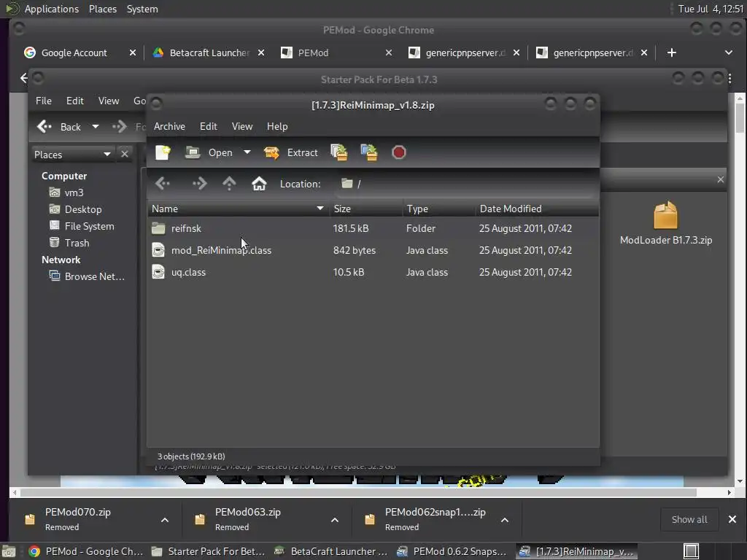The height and width of the screenshot is (560, 747).
Task: Open an archive via toolbar Open button
Action: coord(209,152)
